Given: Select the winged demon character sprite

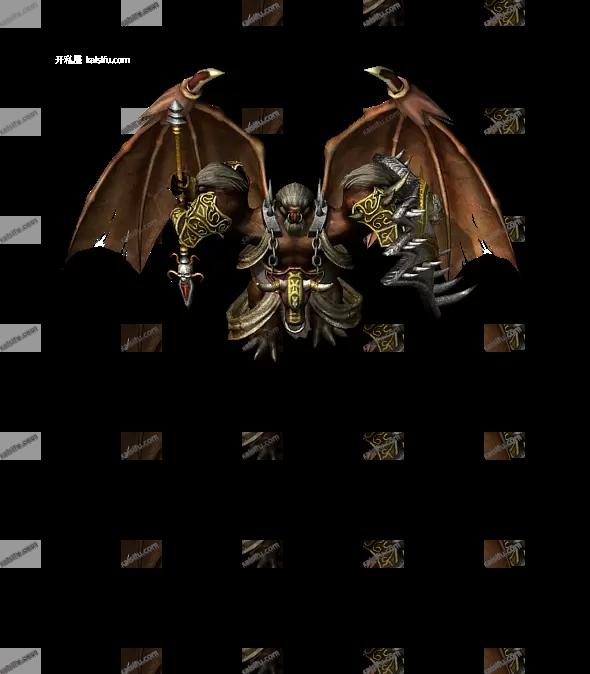Looking at the screenshot, I should coord(292,214).
